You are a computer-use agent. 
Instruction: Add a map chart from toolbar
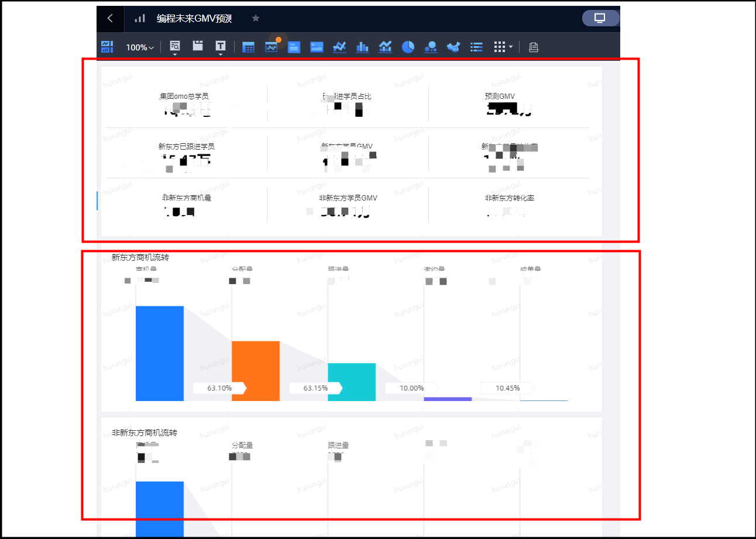pos(453,47)
